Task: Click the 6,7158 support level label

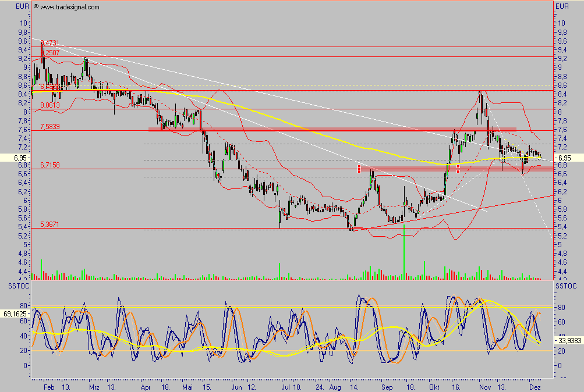Action: click(x=50, y=165)
